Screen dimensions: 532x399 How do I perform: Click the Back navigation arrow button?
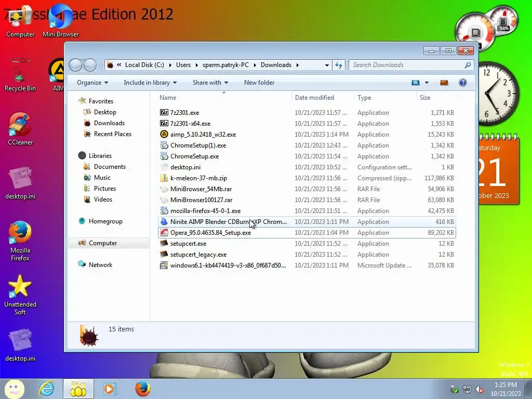pyautogui.click(x=76, y=65)
